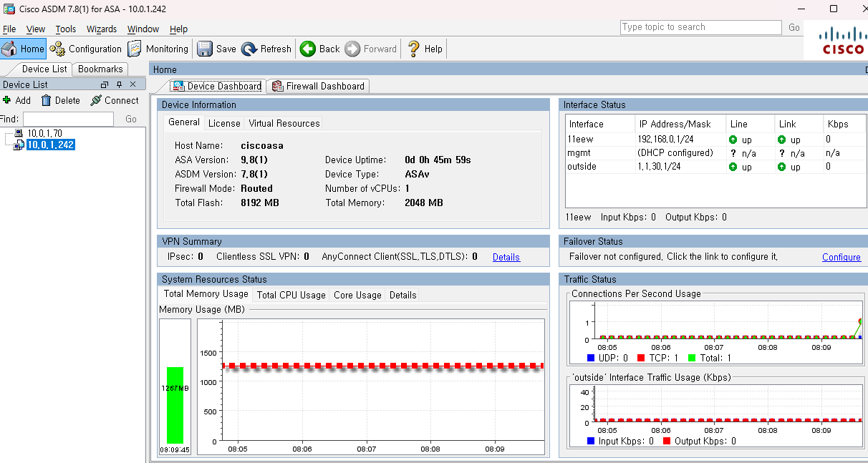
Task: Open the Monitoring view from toolbar
Action: (x=158, y=49)
